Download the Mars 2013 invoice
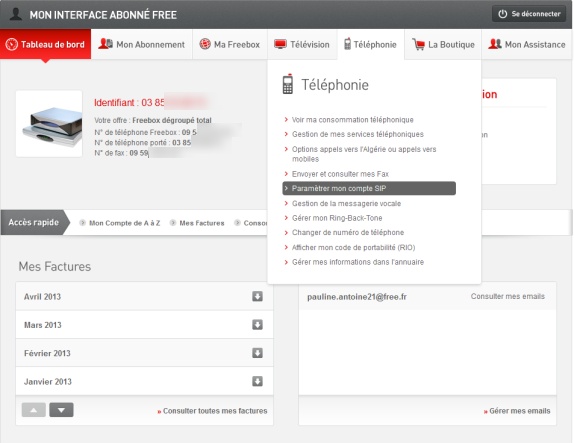The width and height of the screenshot is (574, 443). click(x=257, y=324)
